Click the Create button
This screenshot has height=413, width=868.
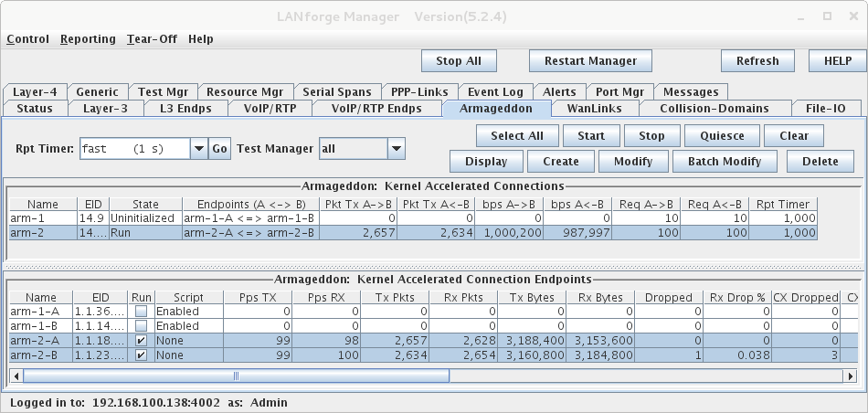[561, 162]
